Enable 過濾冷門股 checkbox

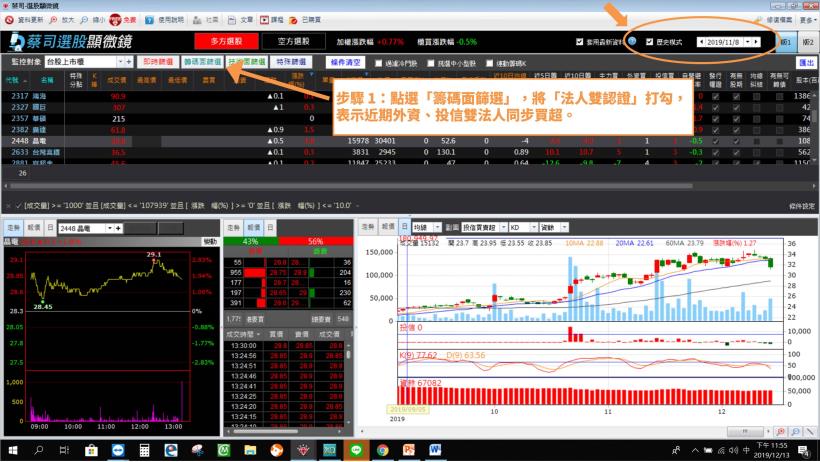pyautogui.click(x=379, y=63)
